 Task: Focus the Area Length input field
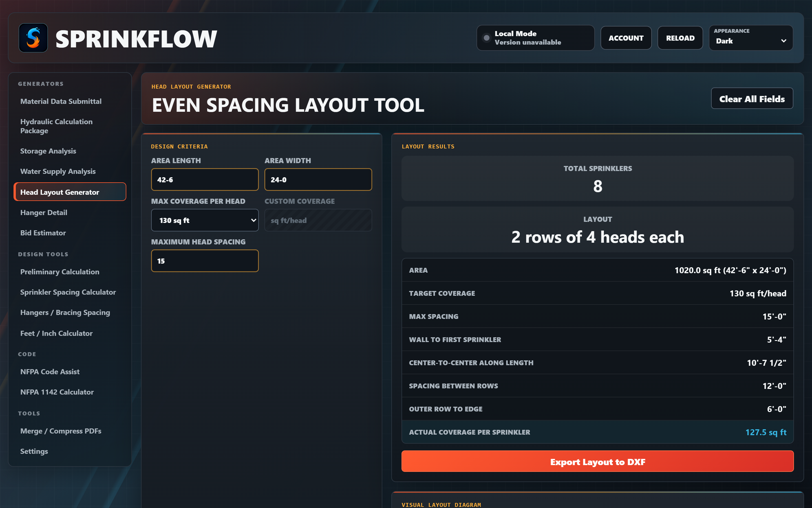click(205, 180)
